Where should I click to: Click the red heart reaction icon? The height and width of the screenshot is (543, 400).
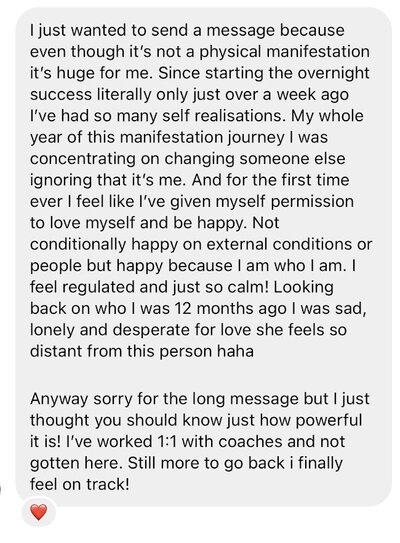pos(38,512)
